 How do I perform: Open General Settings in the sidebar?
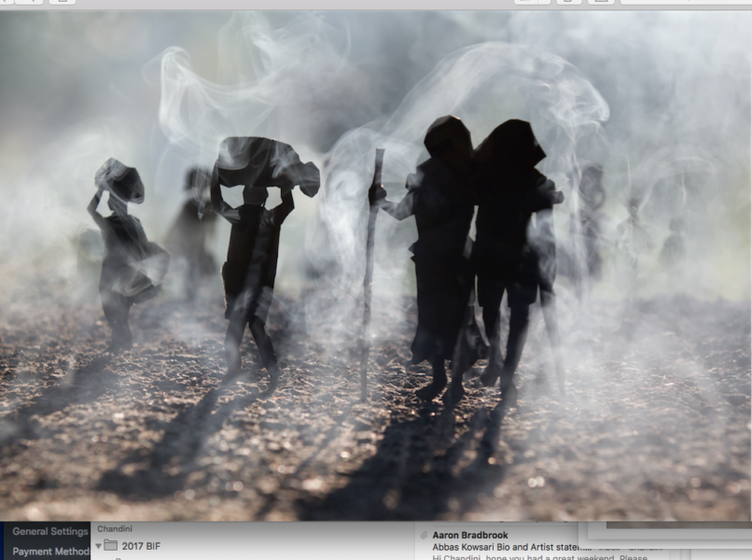pyautogui.click(x=50, y=532)
